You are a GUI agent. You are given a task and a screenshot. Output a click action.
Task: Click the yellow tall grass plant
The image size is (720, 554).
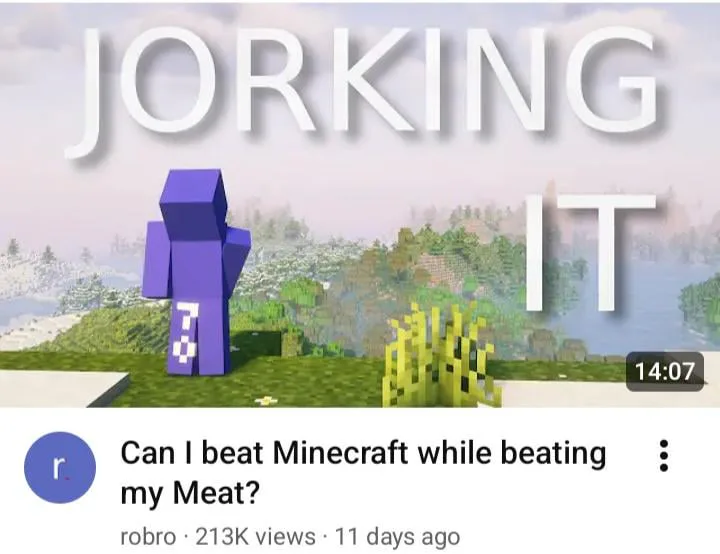click(x=439, y=358)
